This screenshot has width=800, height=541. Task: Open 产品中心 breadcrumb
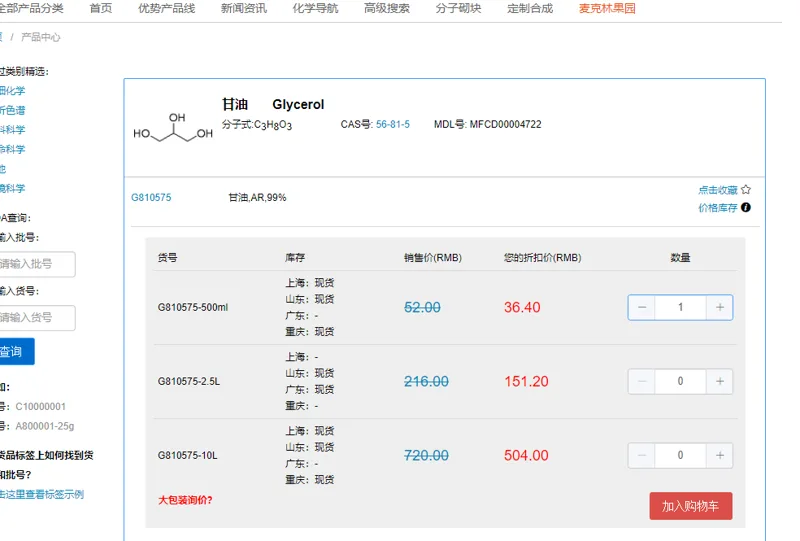point(40,37)
